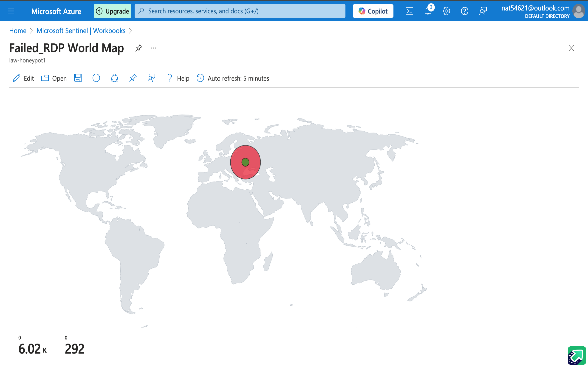Open the more options ellipsis
The image size is (588, 367).
[x=153, y=48]
